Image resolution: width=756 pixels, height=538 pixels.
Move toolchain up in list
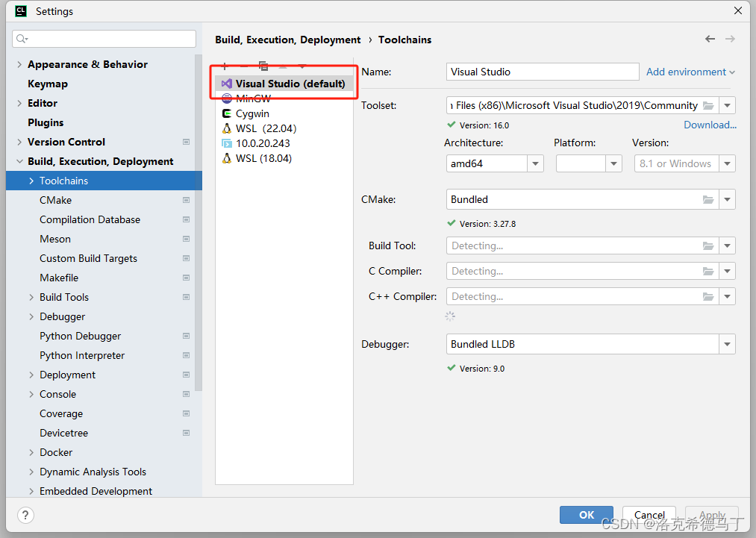283,66
